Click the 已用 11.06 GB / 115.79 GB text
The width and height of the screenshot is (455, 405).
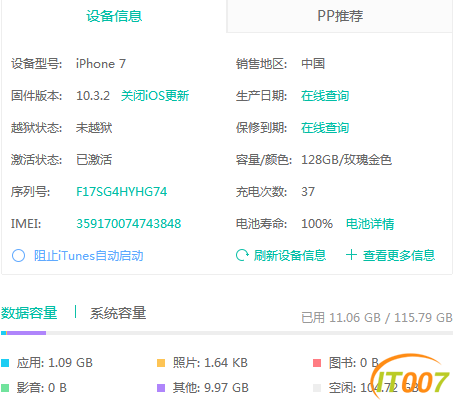pos(377,318)
